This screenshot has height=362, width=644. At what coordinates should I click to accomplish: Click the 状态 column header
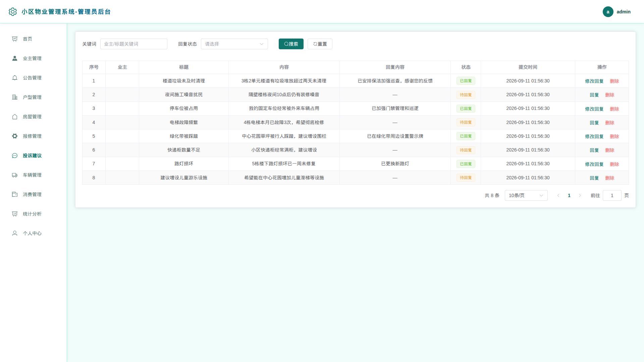click(466, 67)
